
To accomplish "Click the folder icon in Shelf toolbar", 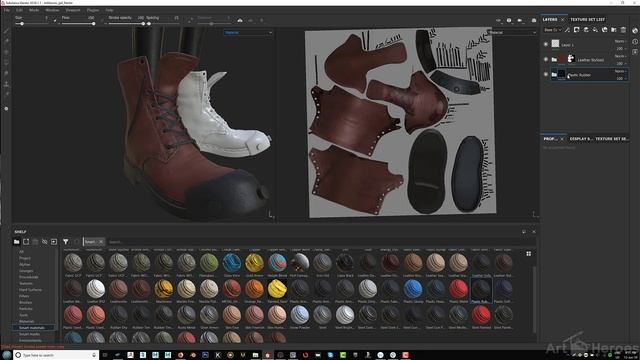I will coord(16,242).
